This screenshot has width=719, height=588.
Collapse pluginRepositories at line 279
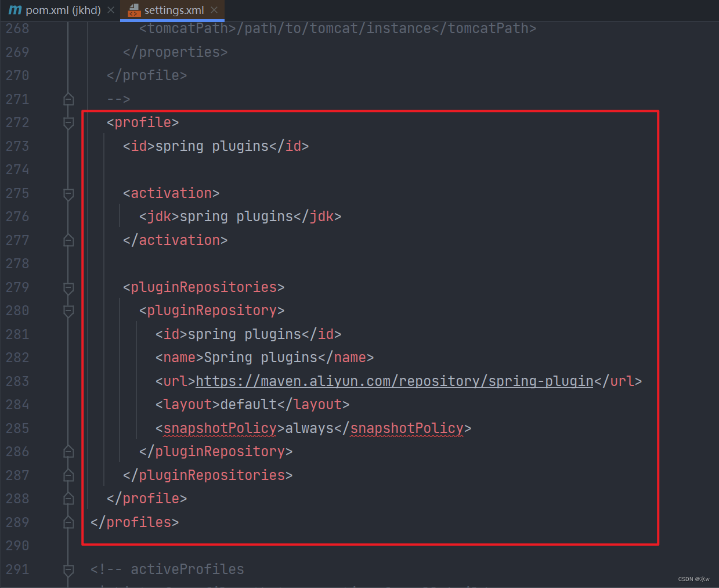[x=68, y=287]
